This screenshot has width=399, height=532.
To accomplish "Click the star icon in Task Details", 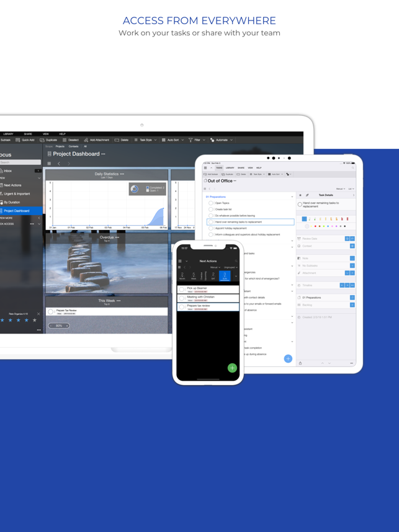I will (301, 195).
